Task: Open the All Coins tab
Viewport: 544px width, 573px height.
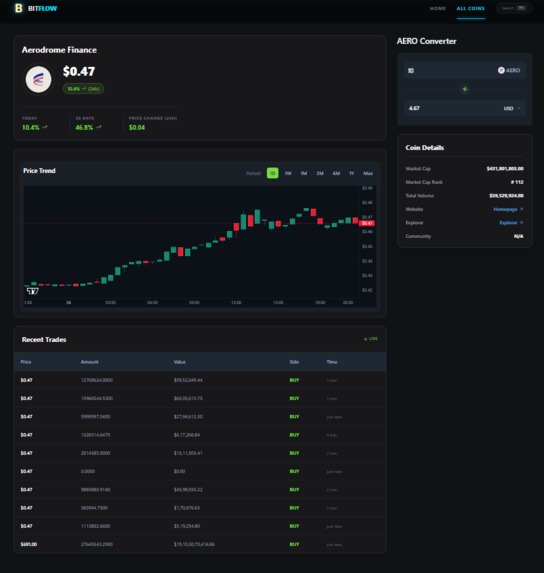Action: [471, 8]
